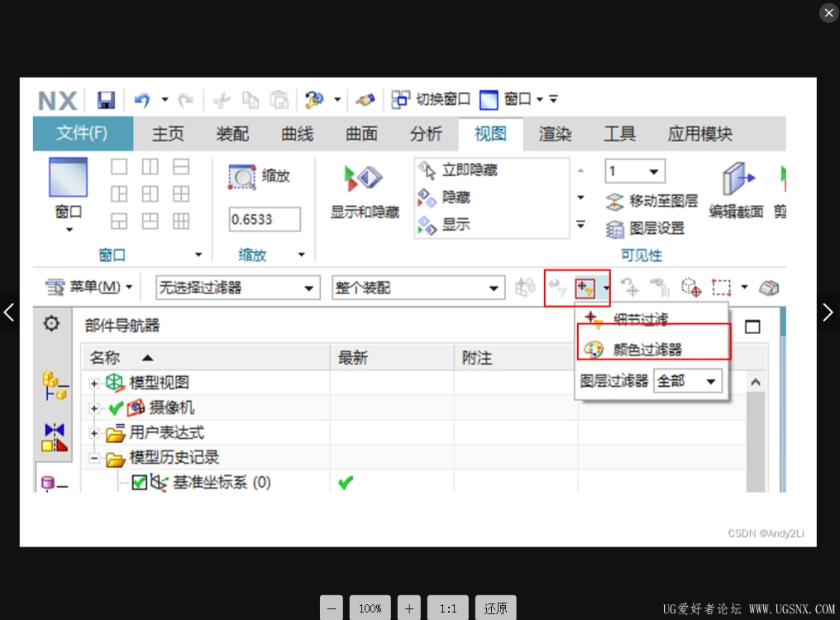Click the Edit Section (编辑截面) icon

coord(737,179)
